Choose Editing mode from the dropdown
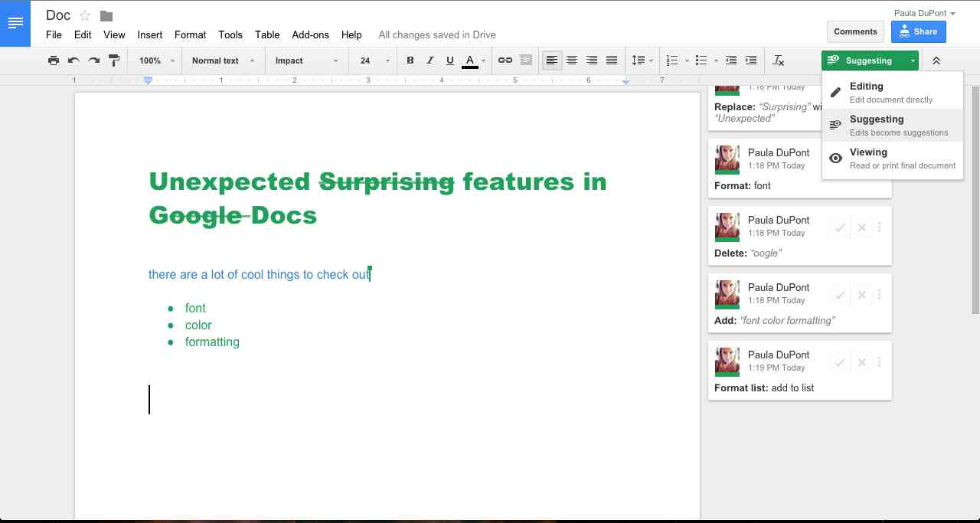This screenshot has height=523, width=980. tap(892, 93)
